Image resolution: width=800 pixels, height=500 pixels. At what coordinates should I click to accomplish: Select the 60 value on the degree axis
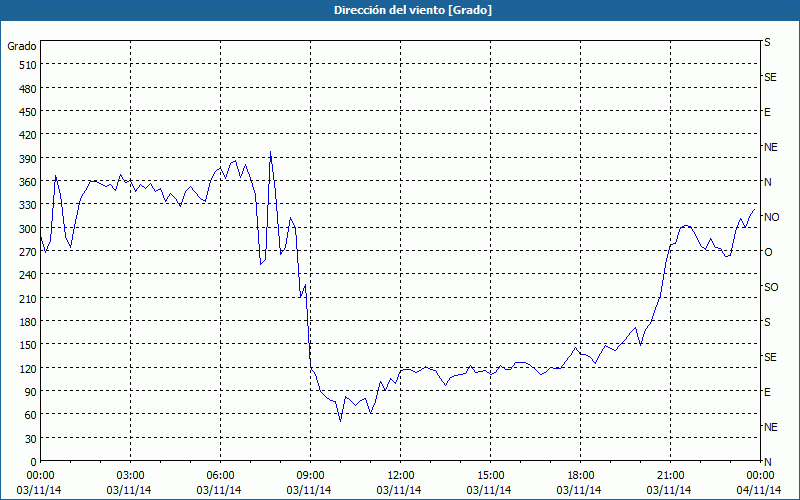[x=31, y=415]
